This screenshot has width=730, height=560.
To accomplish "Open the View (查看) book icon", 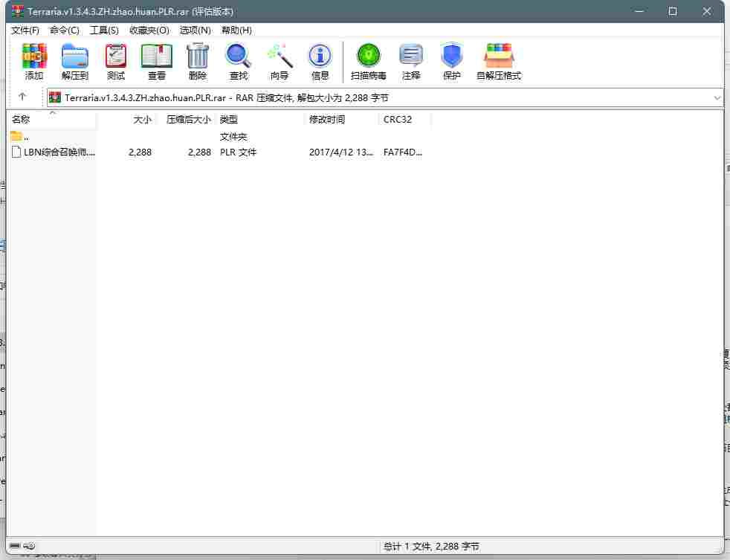I will tap(156, 61).
